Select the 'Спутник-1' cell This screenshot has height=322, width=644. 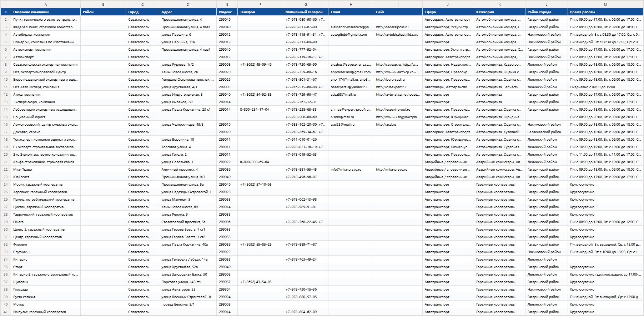[x=46, y=252]
